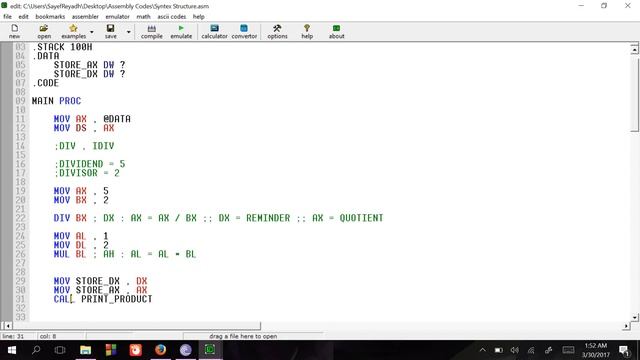Click the ;DIVIDEND = 5 comment

click(x=89, y=164)
